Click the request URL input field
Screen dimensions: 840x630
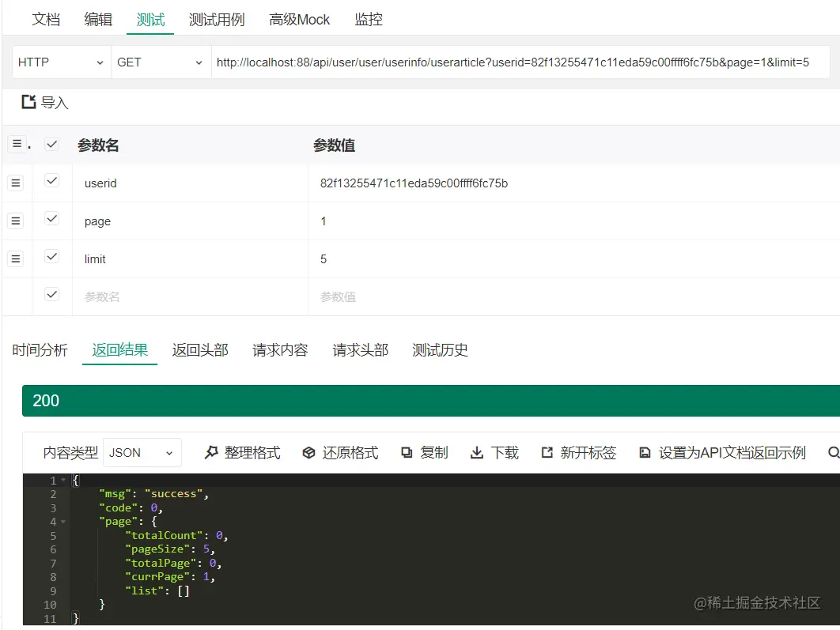[520, 62]
